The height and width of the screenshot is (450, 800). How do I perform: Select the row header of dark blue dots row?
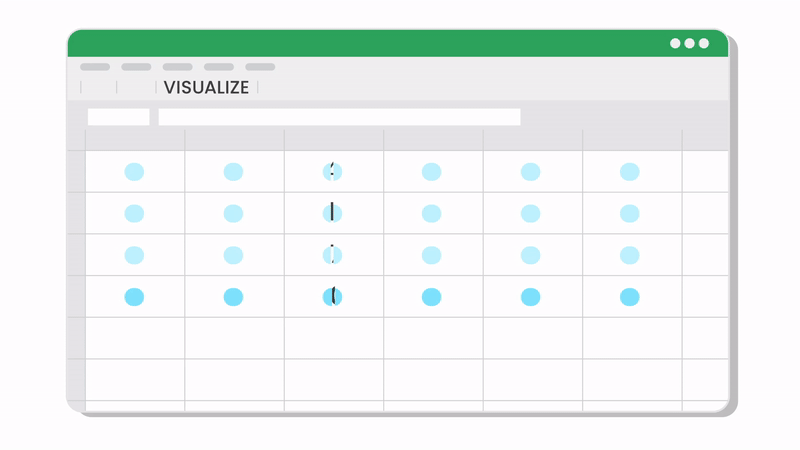(x=76, y=296)
